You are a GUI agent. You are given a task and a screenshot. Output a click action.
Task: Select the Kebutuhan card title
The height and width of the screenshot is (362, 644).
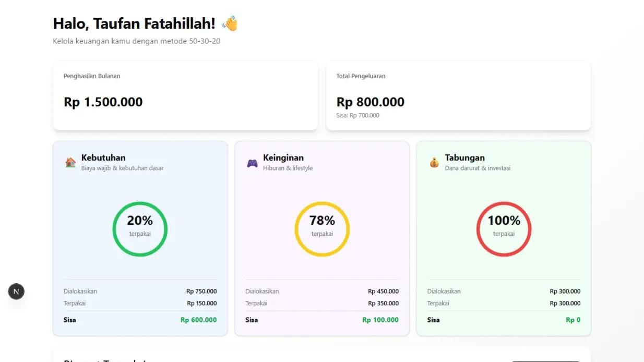click(103, 158)
